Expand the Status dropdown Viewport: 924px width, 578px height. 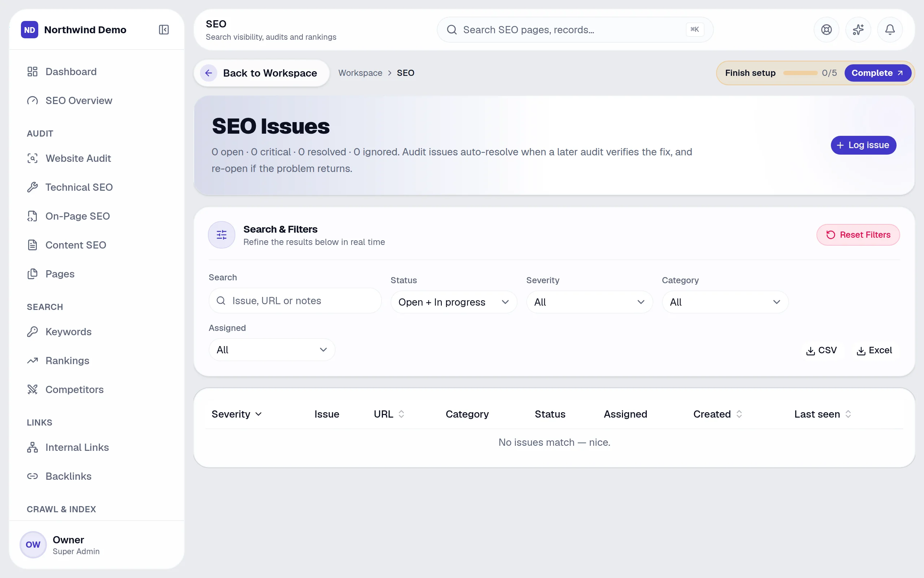click(x=454, y=302)
